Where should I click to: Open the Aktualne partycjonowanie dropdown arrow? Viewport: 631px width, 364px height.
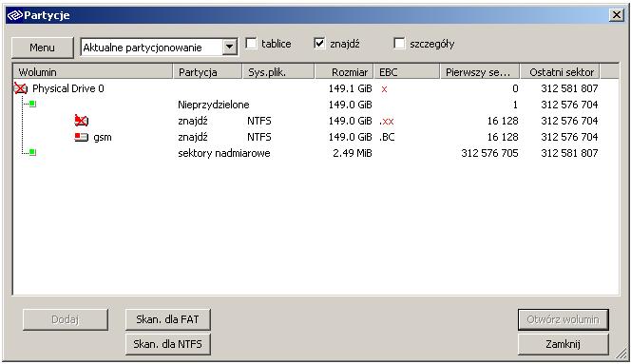click(229, 48)
